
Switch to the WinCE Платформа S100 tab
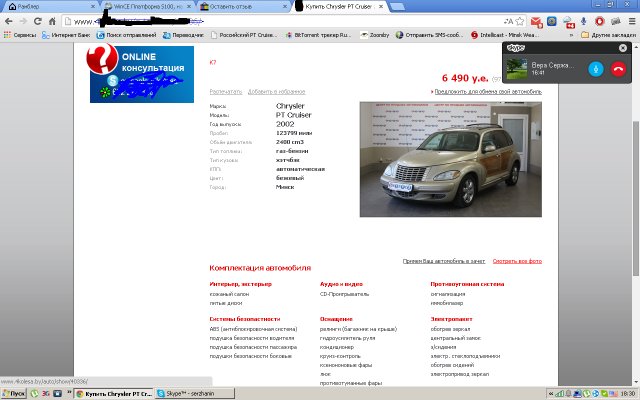point(147,7)
